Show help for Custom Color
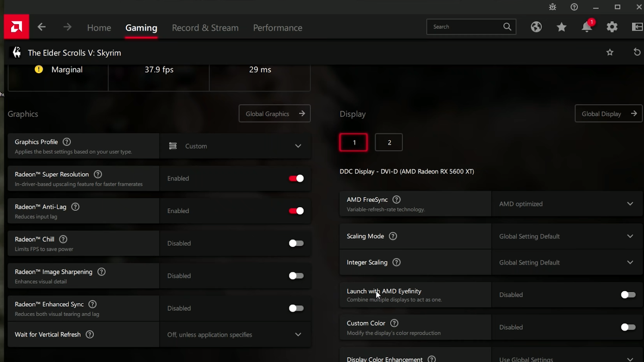This screenshot has width=644, height=362. pos(394,323)
